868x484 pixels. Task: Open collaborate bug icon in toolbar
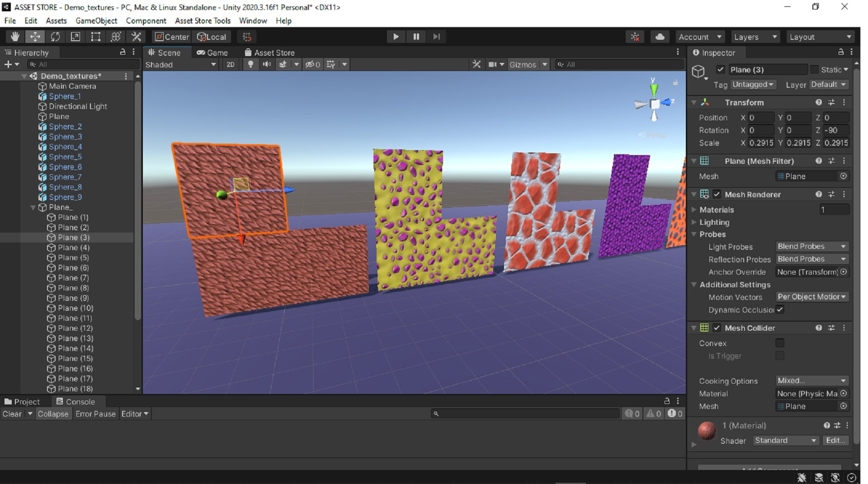[x=635, y=37]
